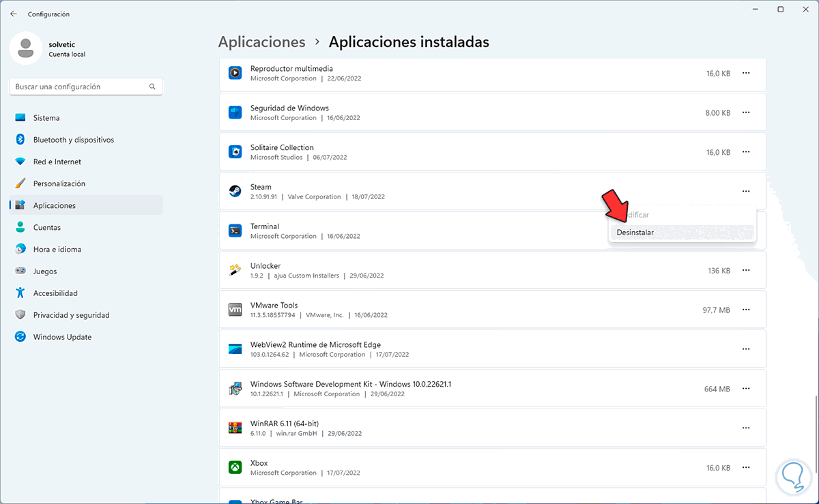Click the Solitaire Collection icon
Viewport: 819px width, 504px height.
point(235,152)
